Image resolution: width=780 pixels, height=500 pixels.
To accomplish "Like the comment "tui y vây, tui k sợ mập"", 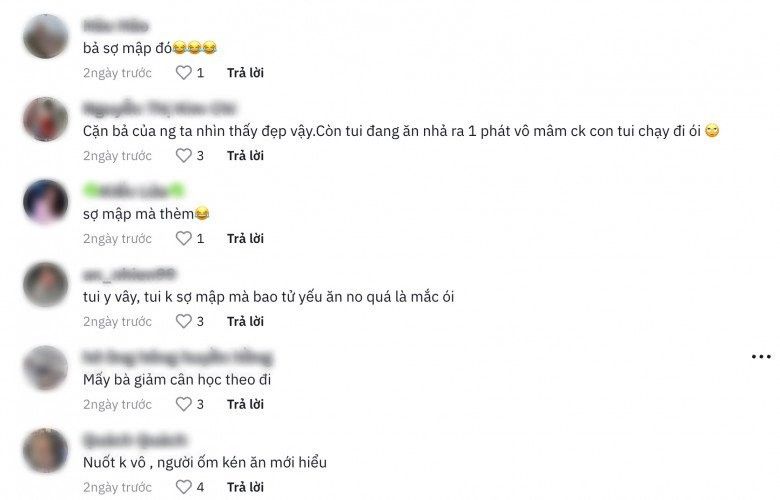I will pyautogui.click(x=184, y=321).
